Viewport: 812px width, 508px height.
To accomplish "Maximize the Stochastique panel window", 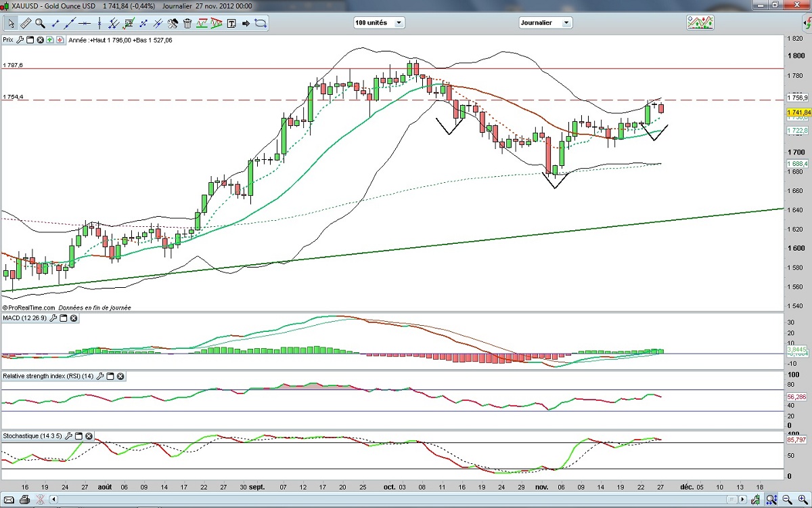I will 78,436.
